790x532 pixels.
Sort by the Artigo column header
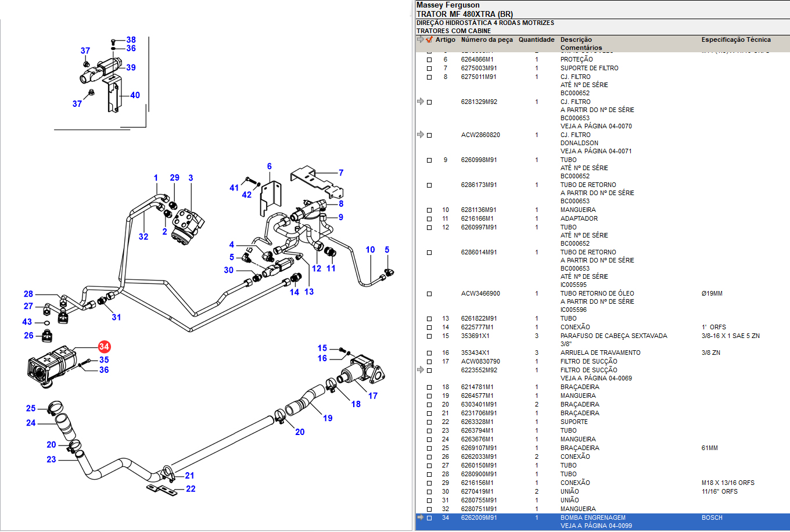click(x=445, y=40)
